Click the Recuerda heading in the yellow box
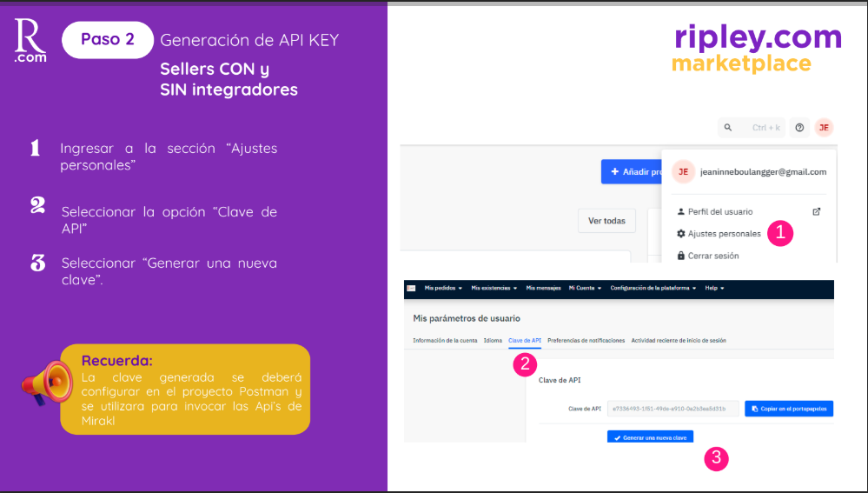Image resolution: width=868 pixels, height=493 pixels. coord(116,361)
